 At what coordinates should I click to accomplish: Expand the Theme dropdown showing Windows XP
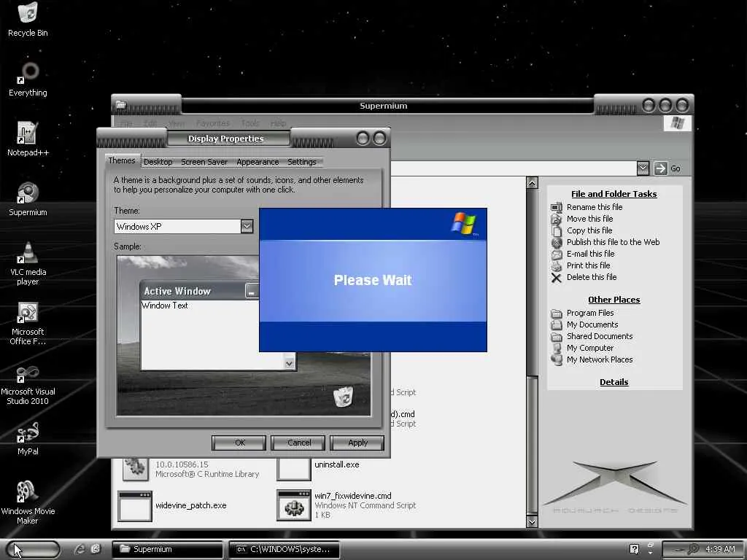[247, 226]
